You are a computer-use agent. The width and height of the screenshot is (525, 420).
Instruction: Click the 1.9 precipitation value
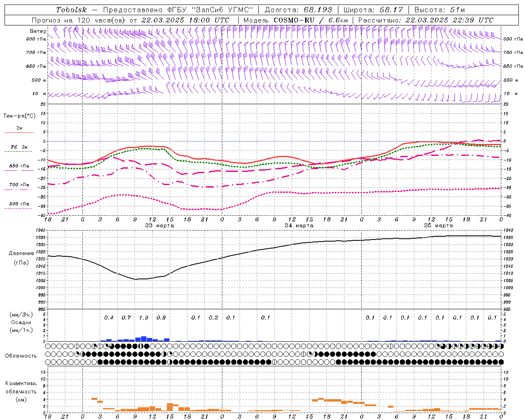144,317
